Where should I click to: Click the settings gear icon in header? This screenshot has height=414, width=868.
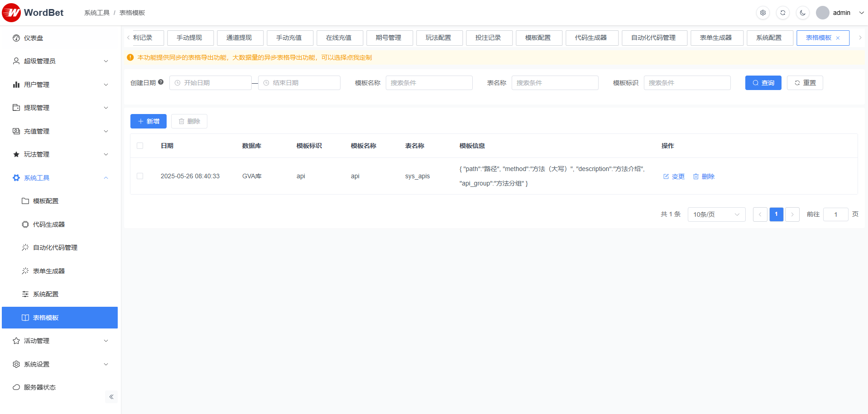(763, 13)
